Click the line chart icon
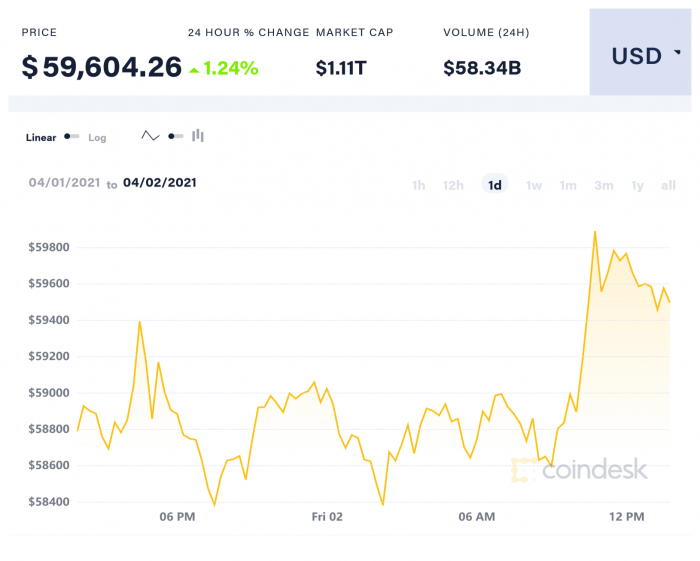700x561 pixels. point(151,136)
